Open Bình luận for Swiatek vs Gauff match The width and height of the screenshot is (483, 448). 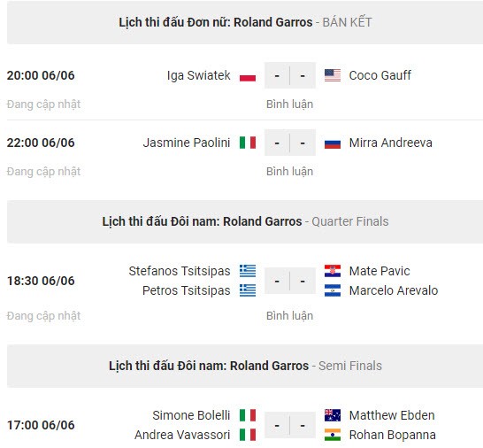[289, 104]
